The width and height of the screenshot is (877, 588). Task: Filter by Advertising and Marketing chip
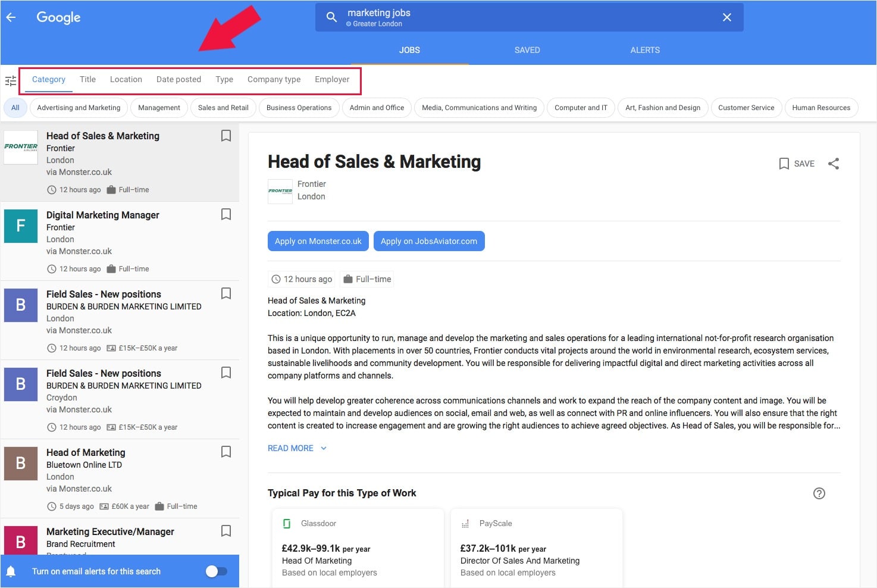click(79, 108)
